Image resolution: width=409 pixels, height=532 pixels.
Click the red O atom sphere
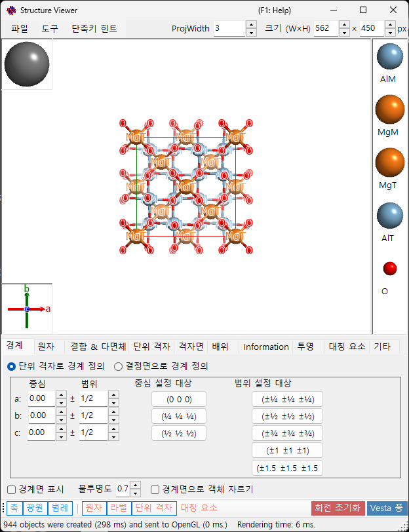pos(389,269)
